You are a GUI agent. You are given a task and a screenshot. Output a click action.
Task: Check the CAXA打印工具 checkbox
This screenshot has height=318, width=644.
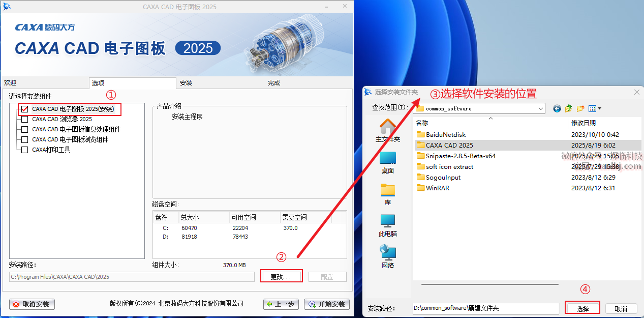tap(24, 150)
